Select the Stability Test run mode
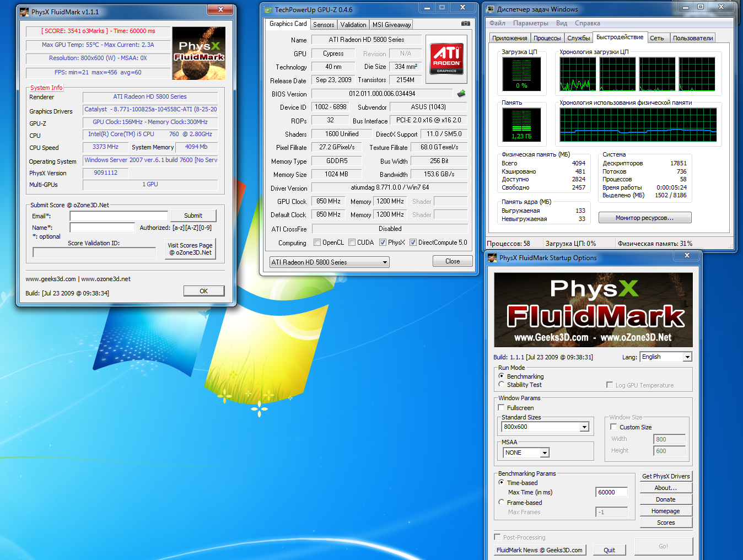743x560 pixels. click(x=502, y=384)
